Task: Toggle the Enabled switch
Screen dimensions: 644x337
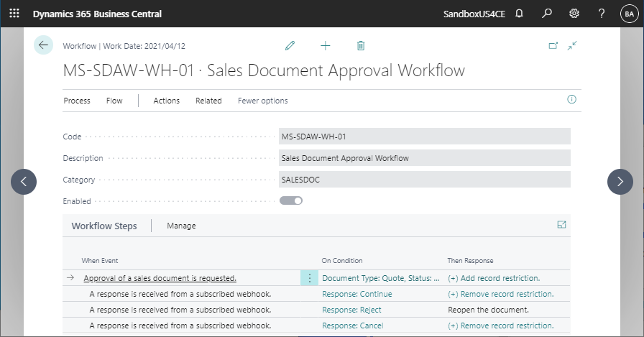Action: [x=291, y=200]
